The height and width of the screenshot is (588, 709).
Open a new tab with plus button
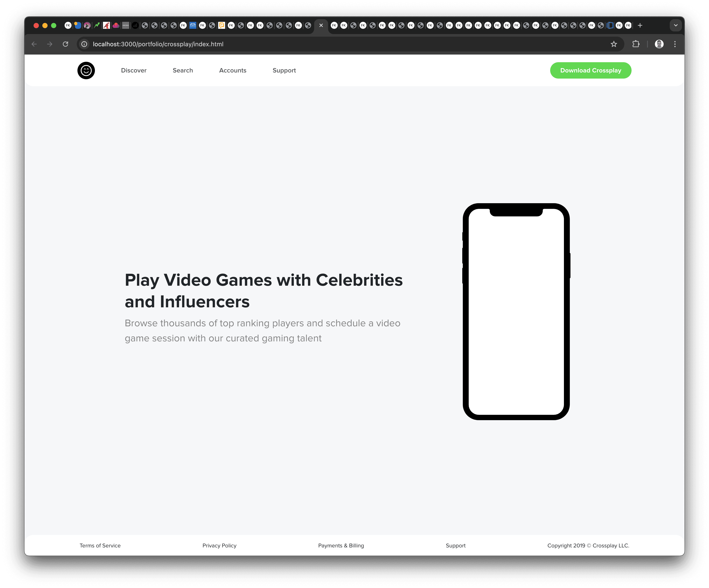[640, 25]
